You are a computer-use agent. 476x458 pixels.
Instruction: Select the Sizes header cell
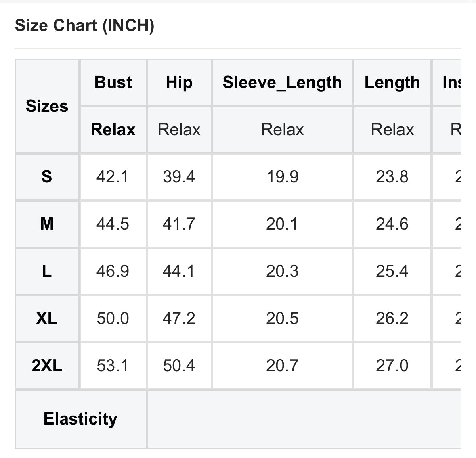pyautogui.click(x=47, y=106)
